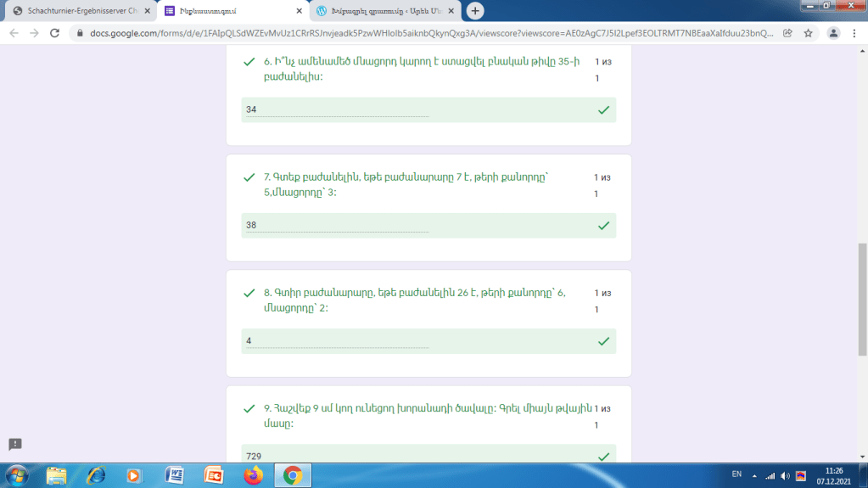This screenshot has width=868, height=488.
Task: Open the EN input language selector
Action: click(x=736, y=474)
